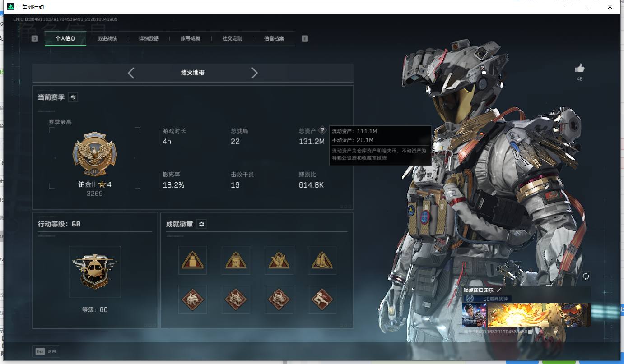
Task: Click the 击败干员 label
Action: click(x=242, y=175)
